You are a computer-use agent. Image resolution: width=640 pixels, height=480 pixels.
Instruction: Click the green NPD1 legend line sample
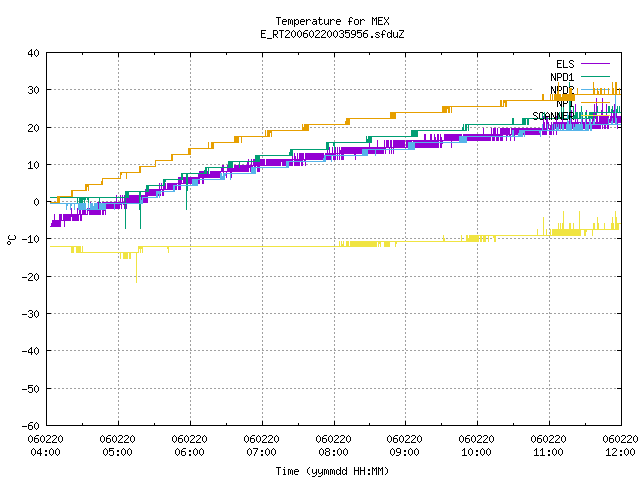pos(595,76)
